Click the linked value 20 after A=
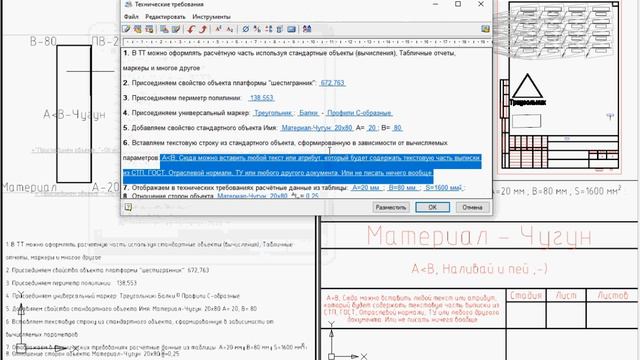 pyautogui.click(x=372, y=128)
